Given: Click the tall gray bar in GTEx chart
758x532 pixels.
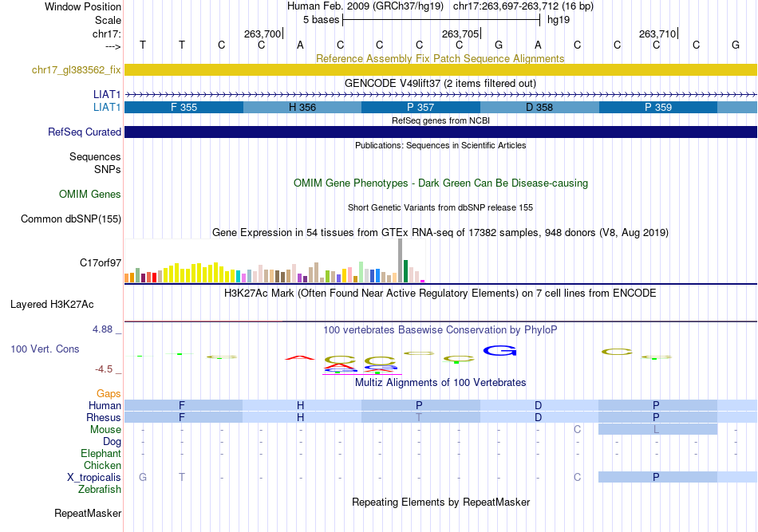Looking at the screenshot, I should (401, 261).
